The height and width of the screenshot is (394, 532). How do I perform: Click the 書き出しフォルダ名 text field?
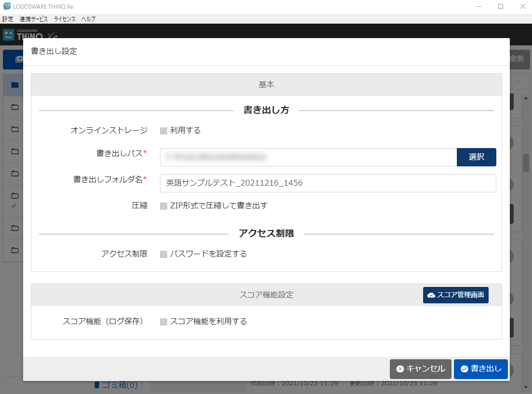pyautogui.click(x=328, y=183)
